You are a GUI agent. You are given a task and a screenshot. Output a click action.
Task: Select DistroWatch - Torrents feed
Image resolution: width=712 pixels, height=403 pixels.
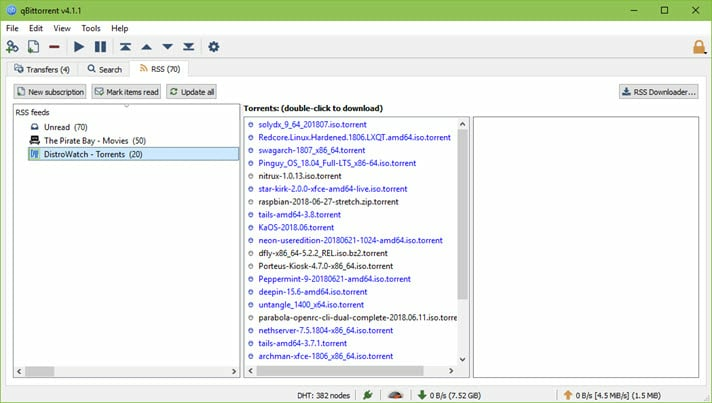pyautogui.click(x=134, y=154)
